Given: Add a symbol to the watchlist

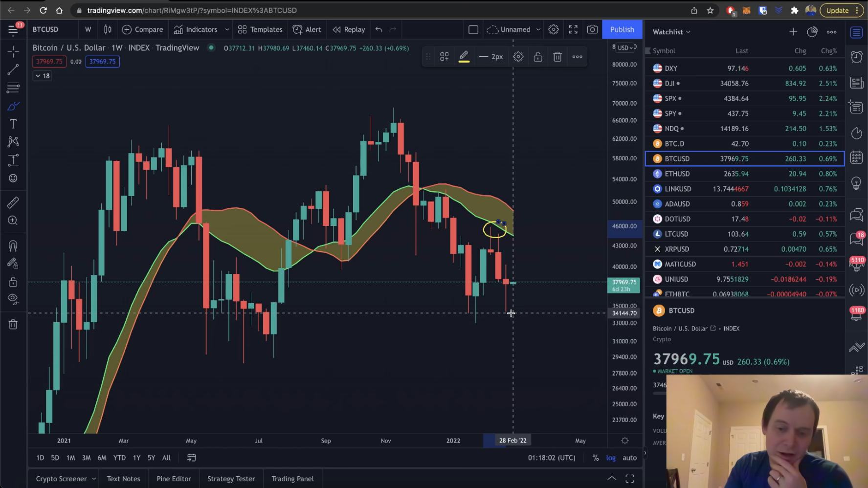Looking at the screenshot, I should coord(793,32).
